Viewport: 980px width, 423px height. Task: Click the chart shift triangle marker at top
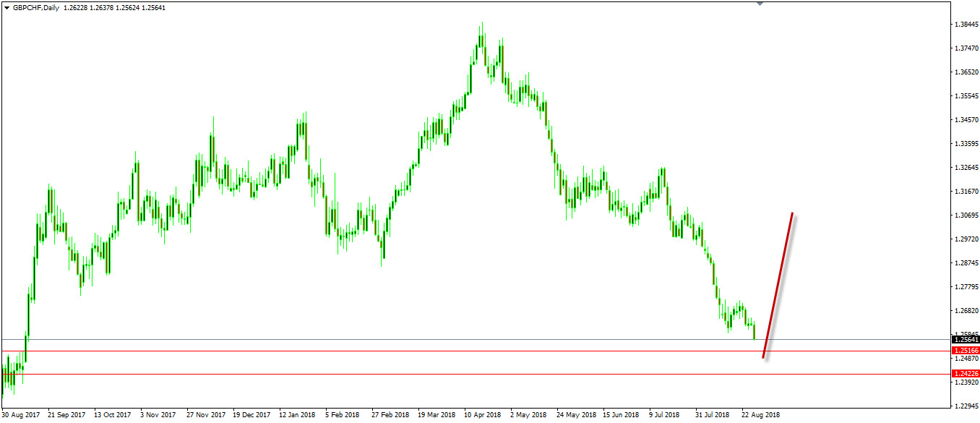[760, 4]
